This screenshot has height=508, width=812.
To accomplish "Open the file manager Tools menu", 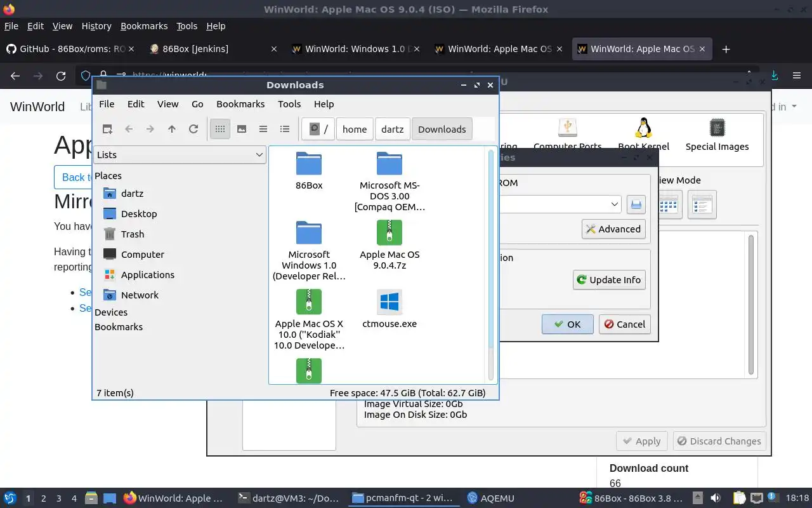I will pyautogui.click(x=289, y=104).
